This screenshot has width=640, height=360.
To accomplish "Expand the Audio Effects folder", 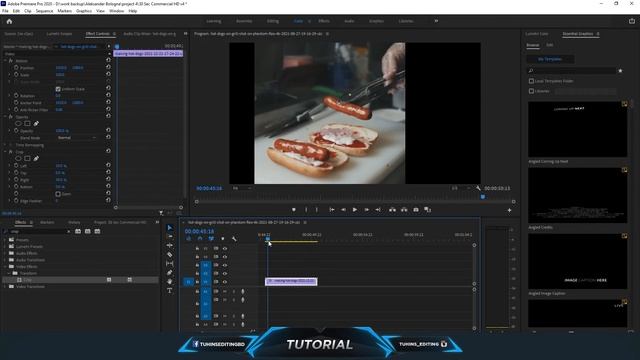I will (5, 253).
